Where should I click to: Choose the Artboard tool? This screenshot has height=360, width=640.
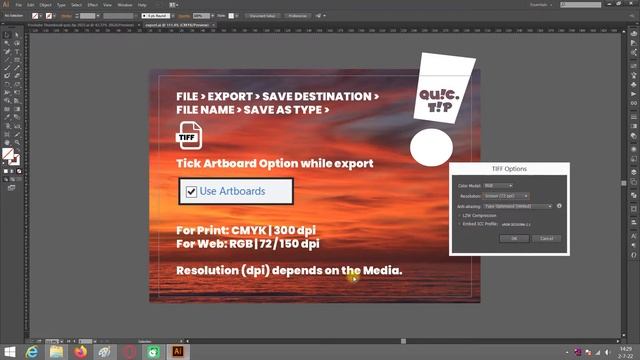pos(7,134)
